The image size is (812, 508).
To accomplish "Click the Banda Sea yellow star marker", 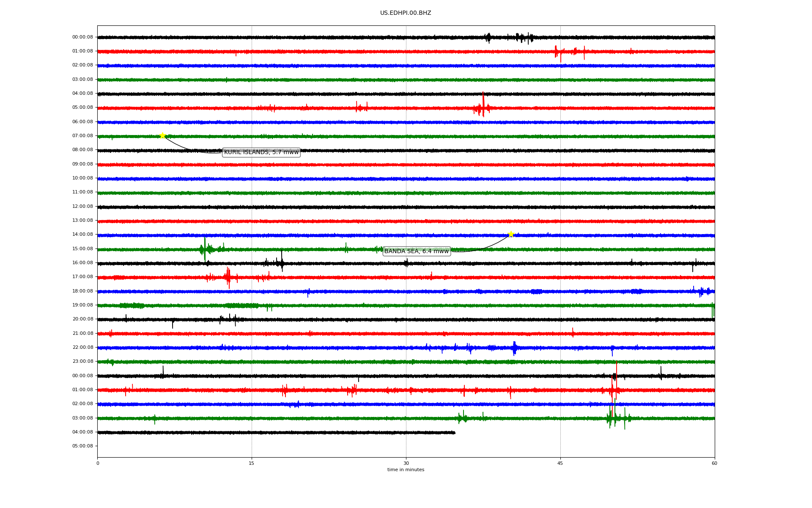I will pyautogui.click(x=511, y=234).
